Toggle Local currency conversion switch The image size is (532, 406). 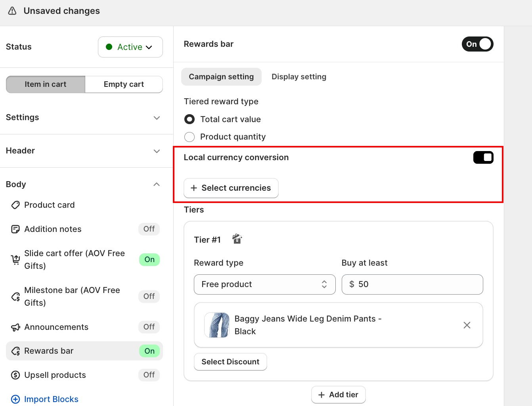point(483,157)
